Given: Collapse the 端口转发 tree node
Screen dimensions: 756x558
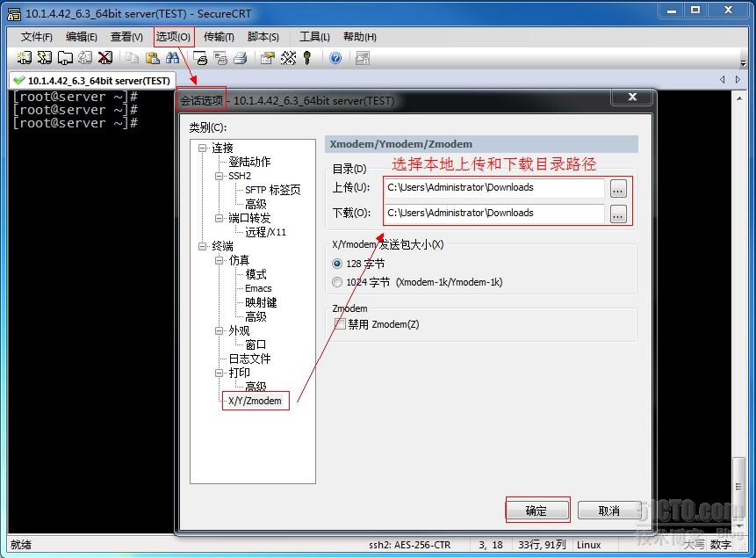Looking at the screenshot, I should point(219,218).
